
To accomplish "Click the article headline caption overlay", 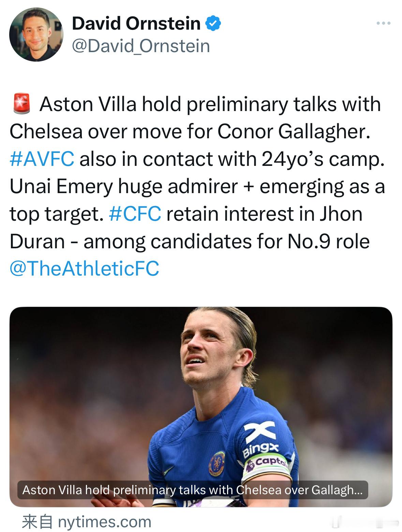I will (193, 490).
